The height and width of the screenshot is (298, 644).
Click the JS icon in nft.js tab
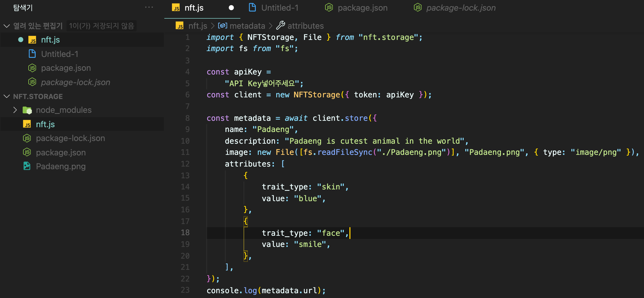(176, 8)
